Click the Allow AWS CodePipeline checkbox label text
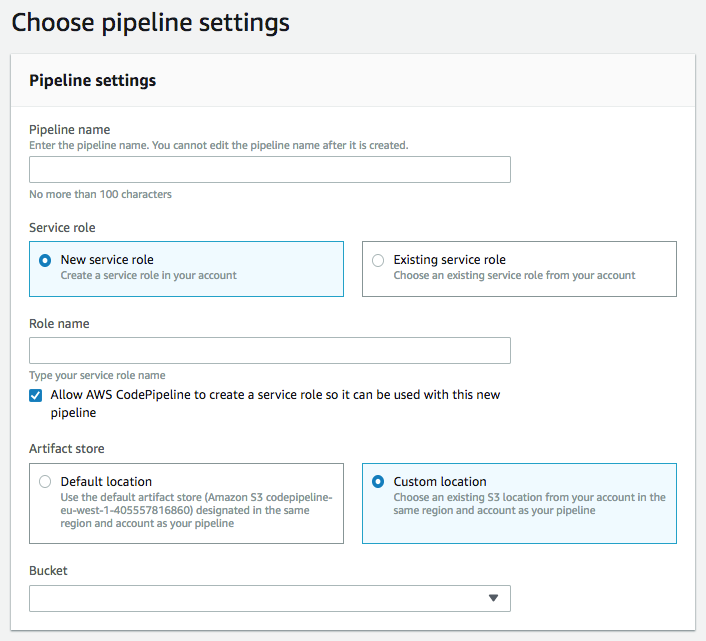This screenshot has height=641, width=706. [x=275, y=395]
